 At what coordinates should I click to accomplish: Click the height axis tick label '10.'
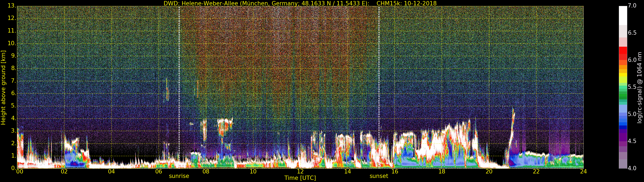click(x=12, y=43)
